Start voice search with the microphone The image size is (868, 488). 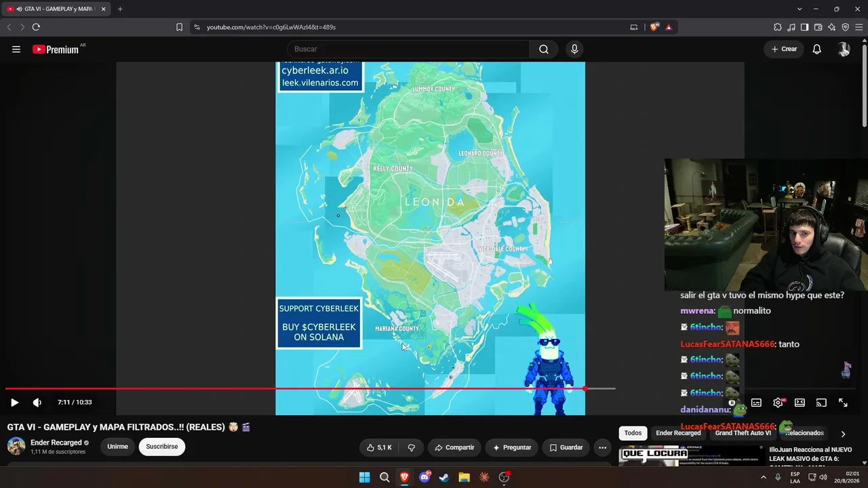574,49
